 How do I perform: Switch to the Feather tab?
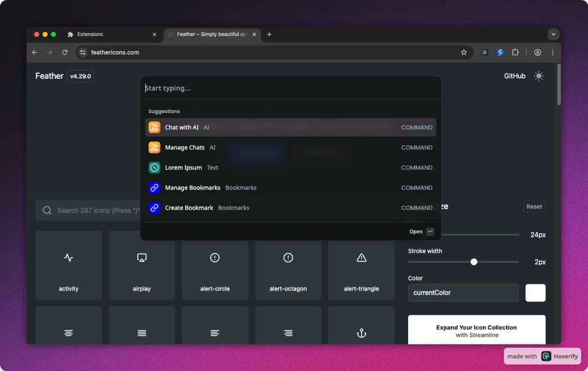click(212, 34)
